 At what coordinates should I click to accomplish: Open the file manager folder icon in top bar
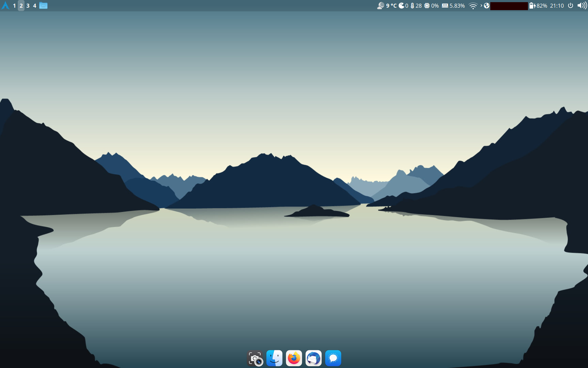[x=43, y=6]
